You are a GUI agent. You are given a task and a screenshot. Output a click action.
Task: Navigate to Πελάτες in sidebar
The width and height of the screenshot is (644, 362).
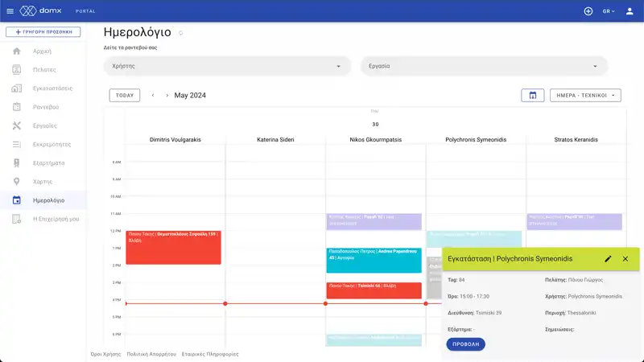pyautogui.click(x=44, y=69)
